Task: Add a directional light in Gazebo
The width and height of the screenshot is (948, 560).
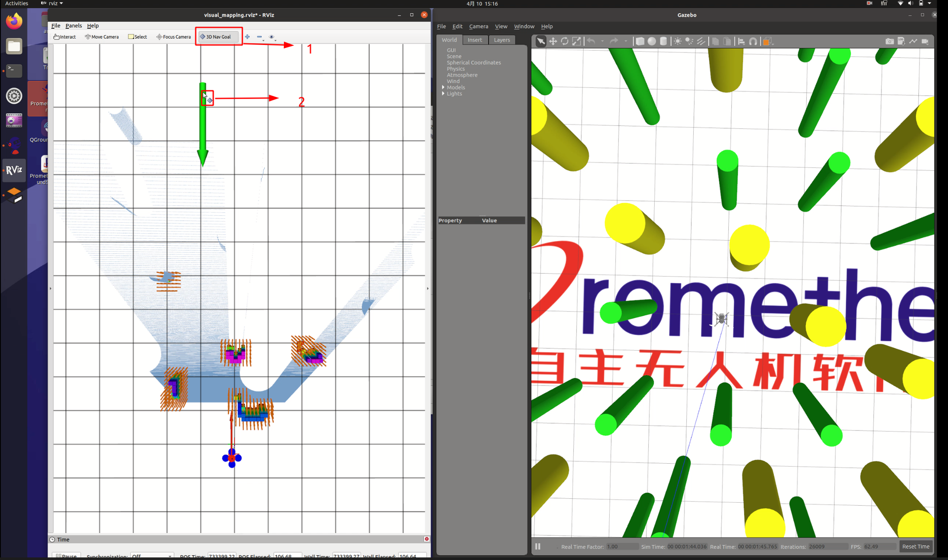Action: pyautogui.click(x=702, y=41)
